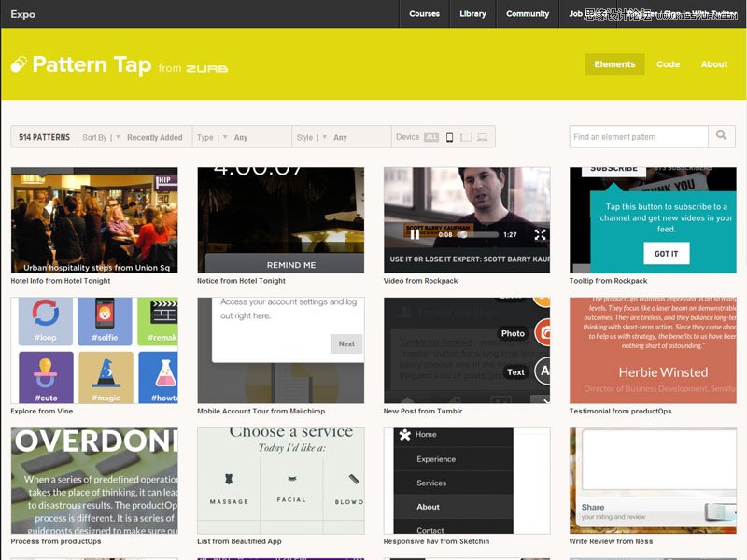Switch to the Elements tab

614,64
